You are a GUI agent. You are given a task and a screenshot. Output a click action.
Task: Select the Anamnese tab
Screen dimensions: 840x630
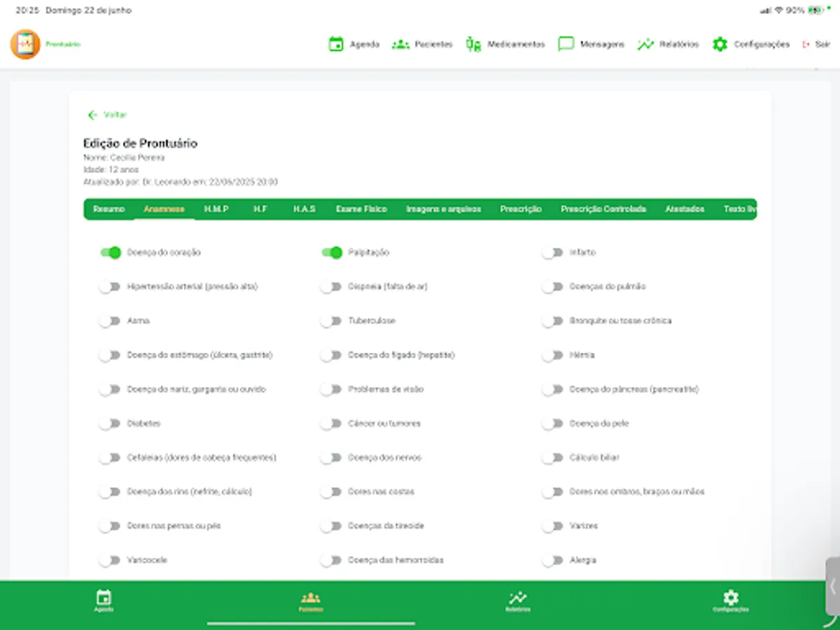[164, 209]
